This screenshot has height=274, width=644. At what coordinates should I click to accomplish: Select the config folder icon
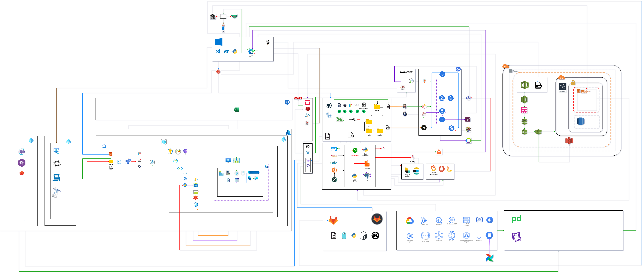click(x=380, y=131)
